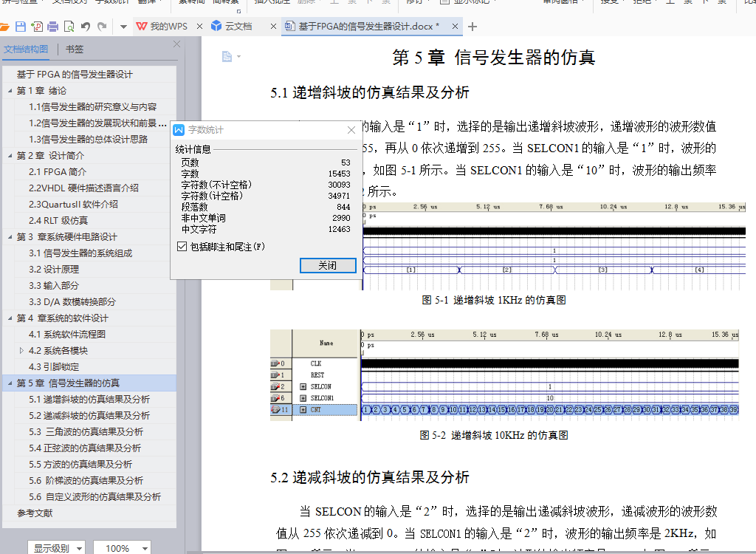The image size is (756, 554).
Task: Close the 基于FPGA的信号发生器设计.docx tab
Action: [x=455, y=27]
